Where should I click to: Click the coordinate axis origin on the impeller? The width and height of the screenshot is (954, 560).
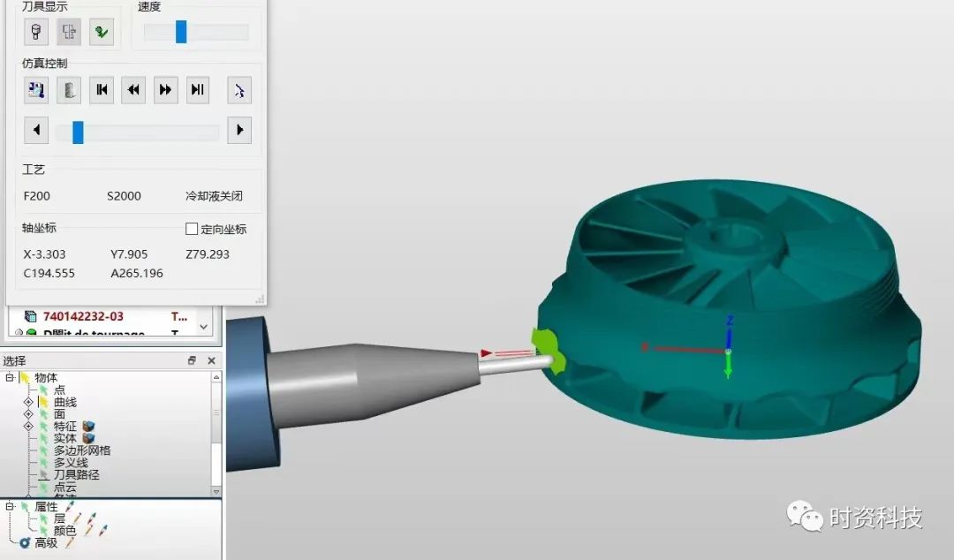point(728,351)
